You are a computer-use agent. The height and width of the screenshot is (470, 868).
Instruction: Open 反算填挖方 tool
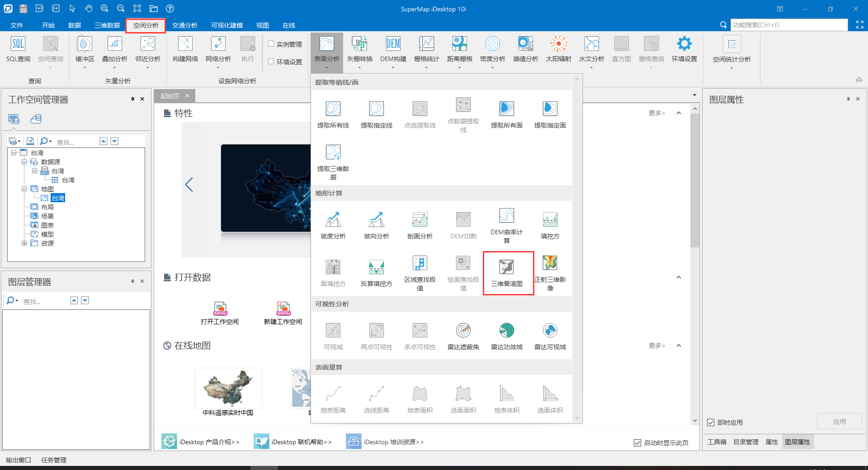[377, 273]
